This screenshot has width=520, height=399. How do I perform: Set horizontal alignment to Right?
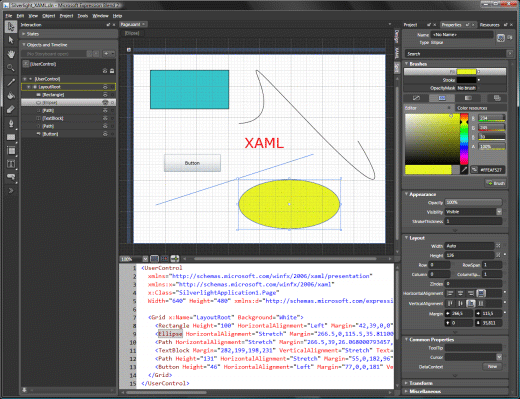pyautogui.click(x=471, y=293)
